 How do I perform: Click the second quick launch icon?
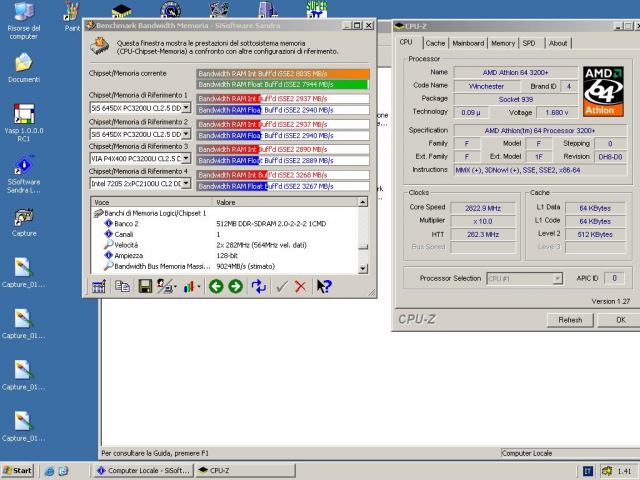click(63, 471)
